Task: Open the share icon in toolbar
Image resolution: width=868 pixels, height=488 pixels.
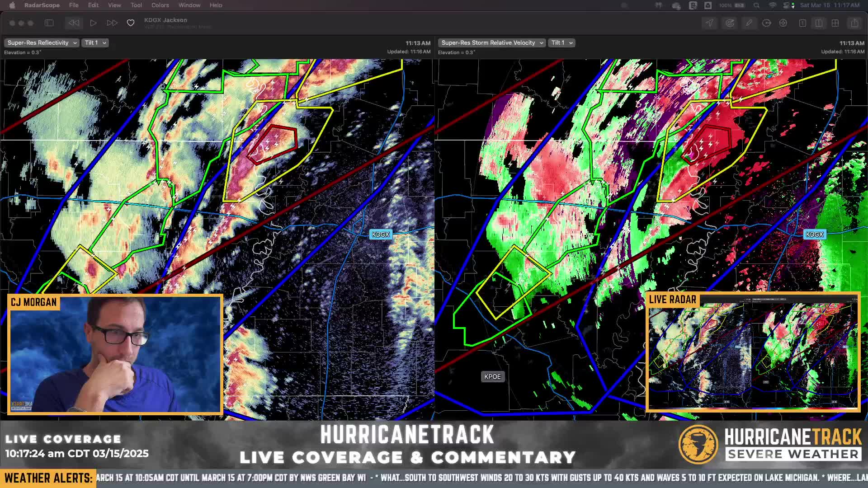Action: [854, 23]
